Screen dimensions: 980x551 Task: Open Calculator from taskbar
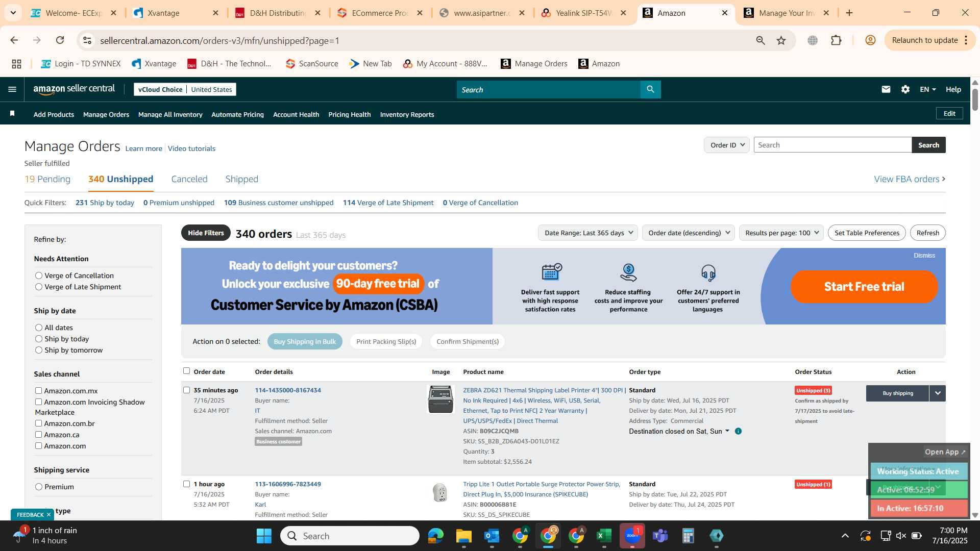[688, 536]
